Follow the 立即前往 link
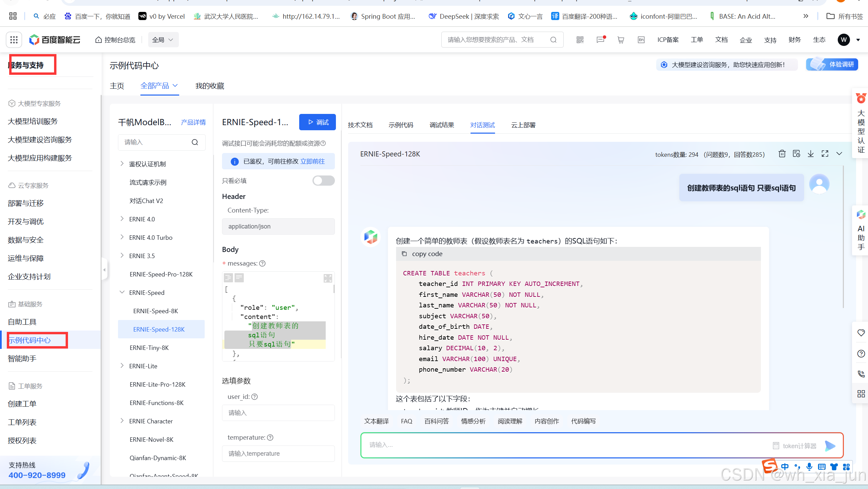868x489 pixels. pyautogui.click(x=312, y=161)
